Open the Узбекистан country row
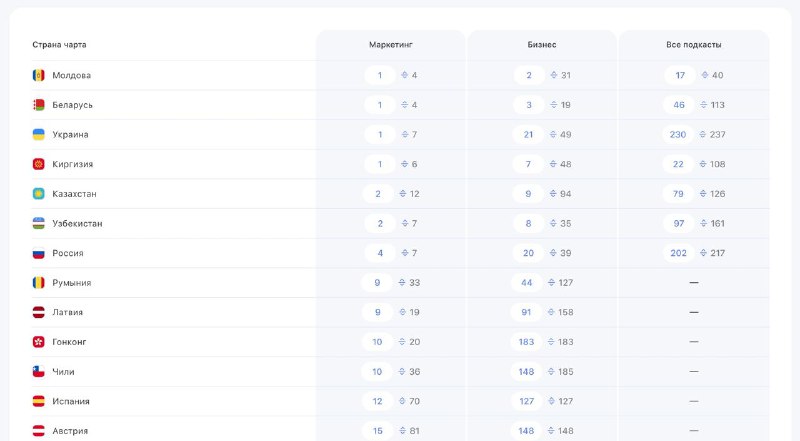The image size is (800, 441). point(401,223)
